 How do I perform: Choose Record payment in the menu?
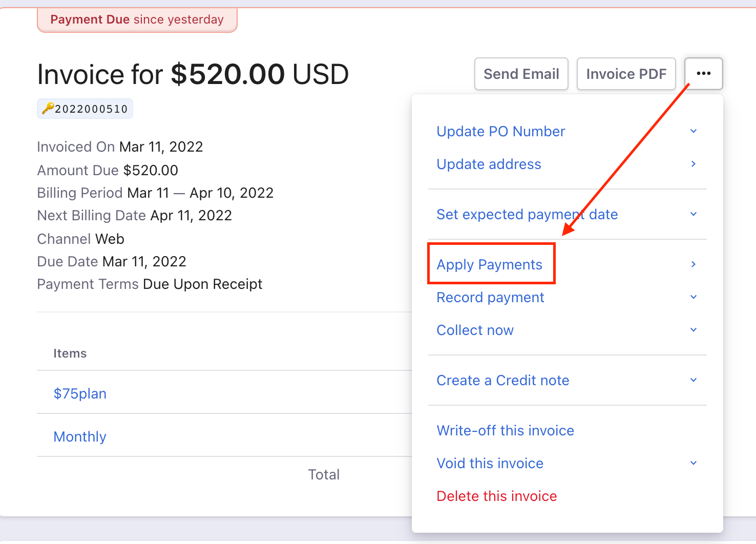pos(490,297)
